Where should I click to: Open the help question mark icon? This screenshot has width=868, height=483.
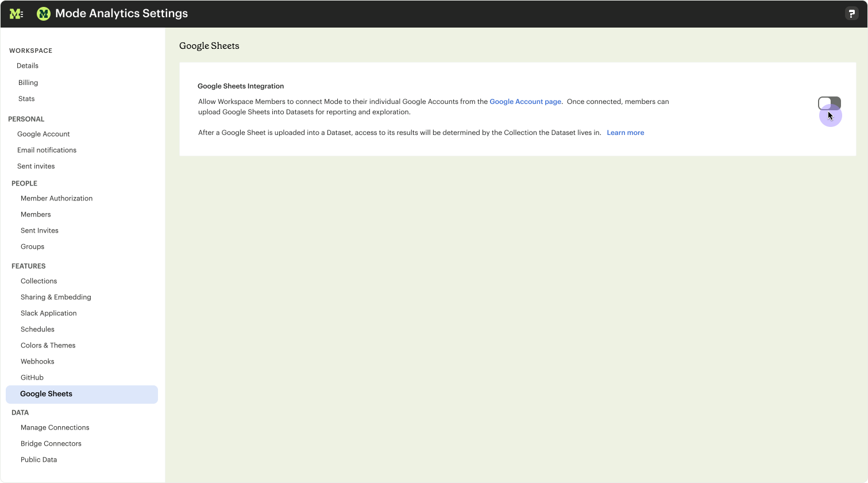[851, 14]
